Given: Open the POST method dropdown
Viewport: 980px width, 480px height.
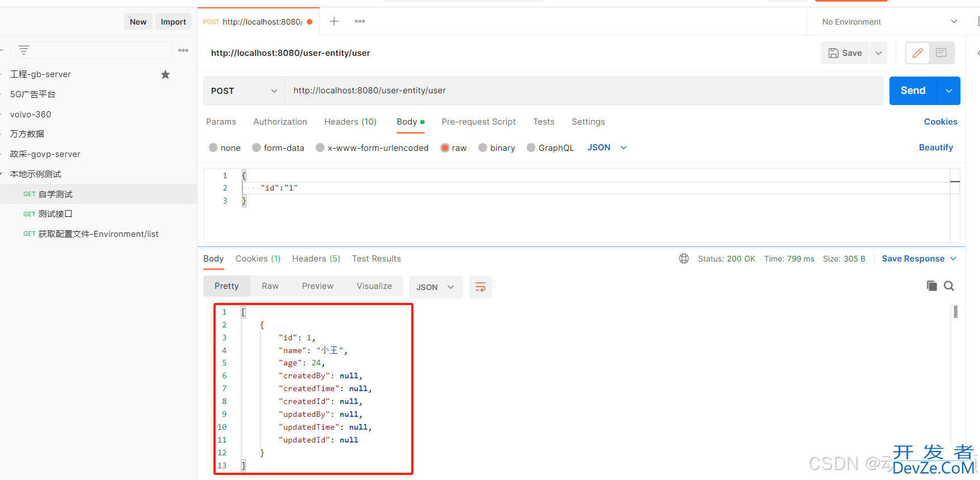Looking at the screenshot, I should [244, 91].
